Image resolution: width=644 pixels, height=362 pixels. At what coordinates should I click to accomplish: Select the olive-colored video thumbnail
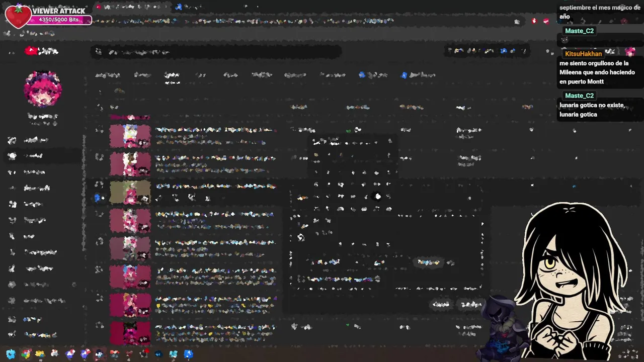coord(130,192)
